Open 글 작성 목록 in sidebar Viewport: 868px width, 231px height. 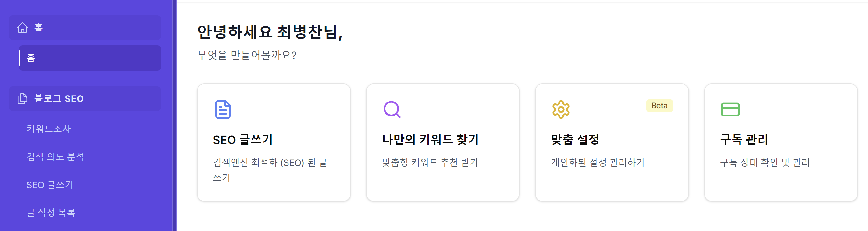click(51, 213)
